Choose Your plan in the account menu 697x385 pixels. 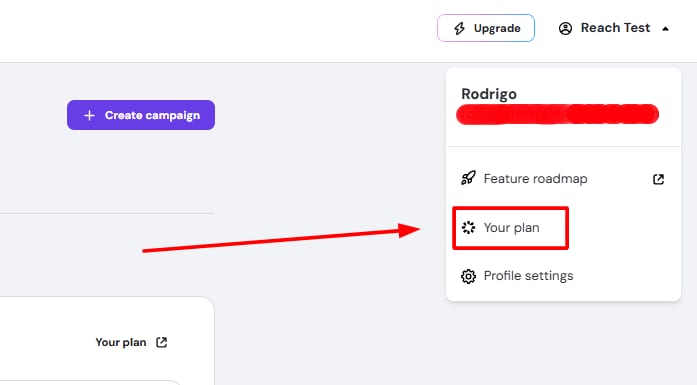[510, 228]
